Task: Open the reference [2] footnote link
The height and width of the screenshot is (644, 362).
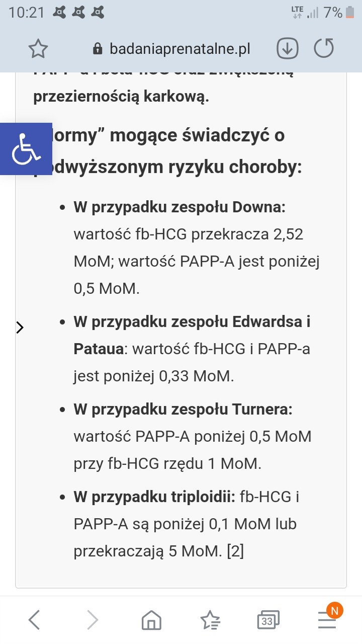Action: click(x=235, y=551)
